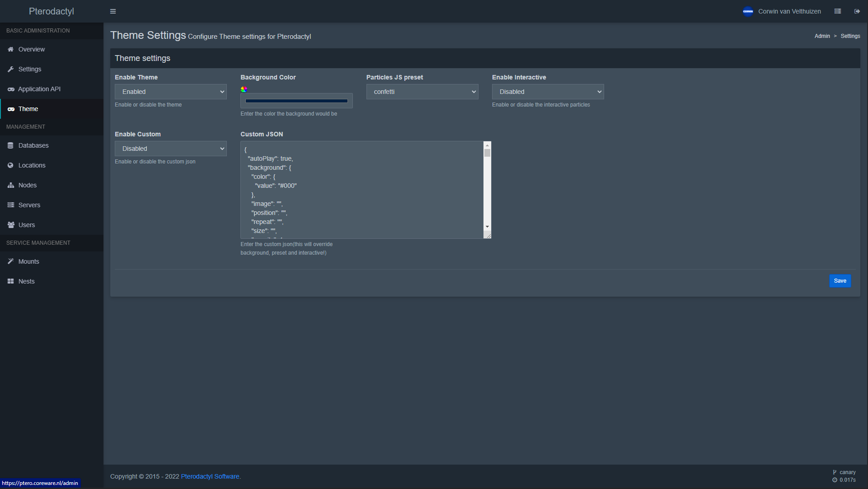The image size is (868, 489).
Task: Click the user avatar image
Action: coord(748,11)
